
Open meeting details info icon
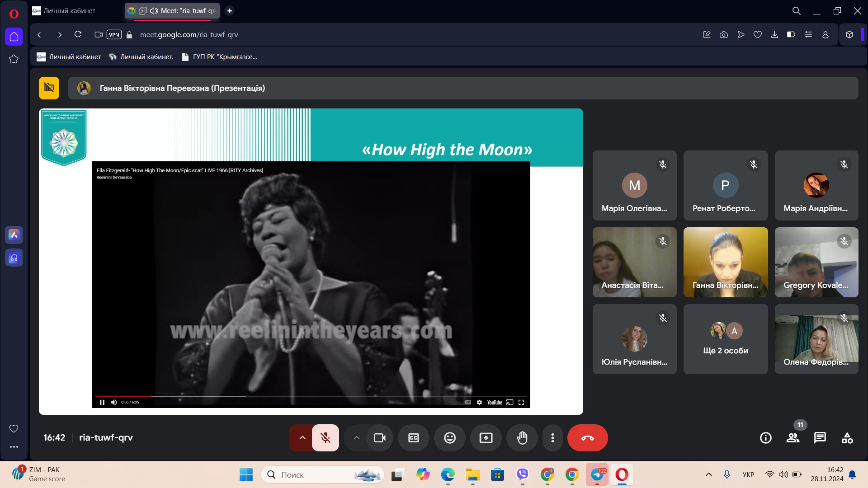(x=765, y=437)
